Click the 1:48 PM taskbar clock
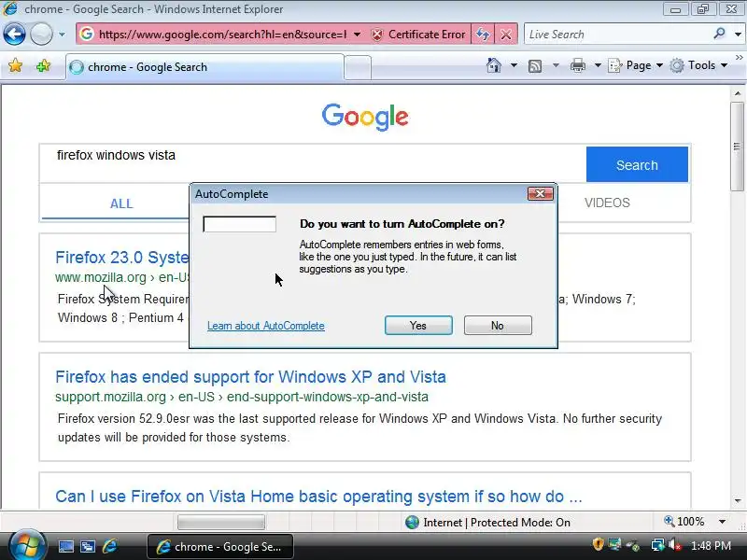The width and height of the screenshot is (747, 560). (711, 545)
